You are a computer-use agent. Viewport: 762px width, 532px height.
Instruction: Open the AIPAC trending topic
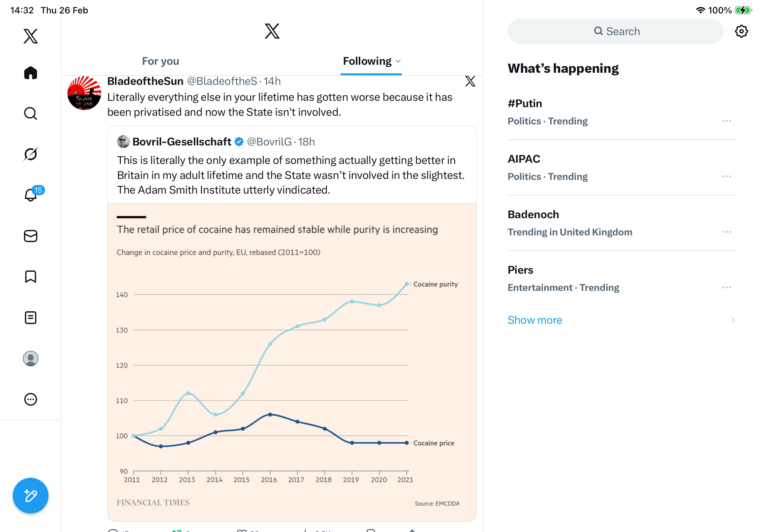click(524, 159)
